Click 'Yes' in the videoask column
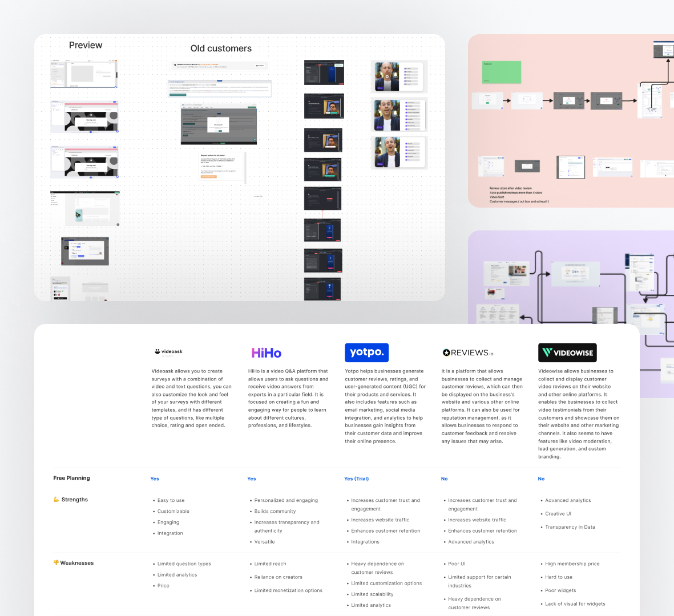 [x=154, y=479]
